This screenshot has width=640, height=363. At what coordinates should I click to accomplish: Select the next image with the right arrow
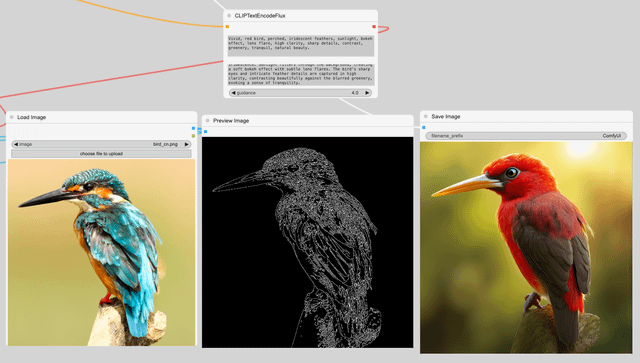click(187, 144)
